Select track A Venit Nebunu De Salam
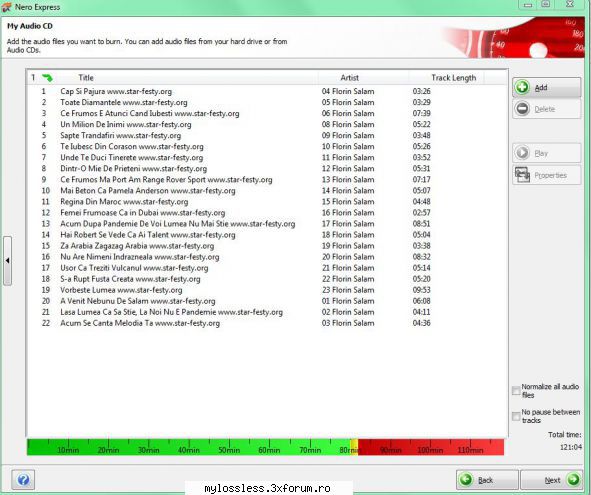 coord(138,301)
